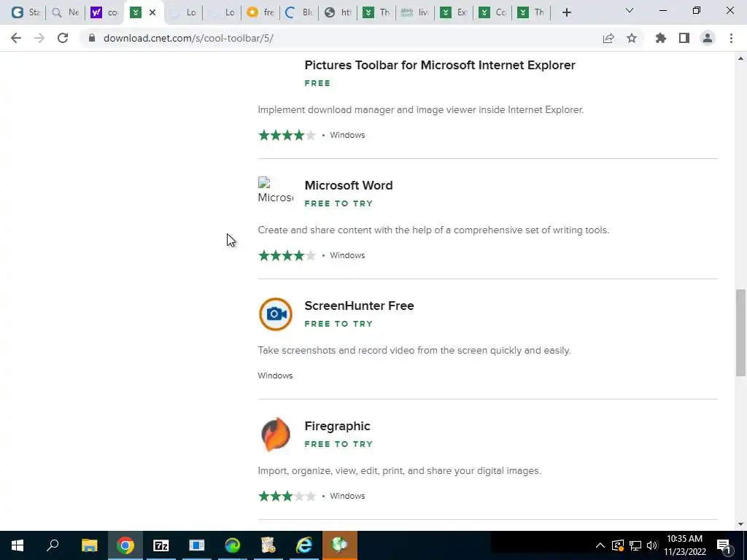Click 'FREE TO TRY' under Firegraphic
747x560 pixels.
[x=338, y=444]
